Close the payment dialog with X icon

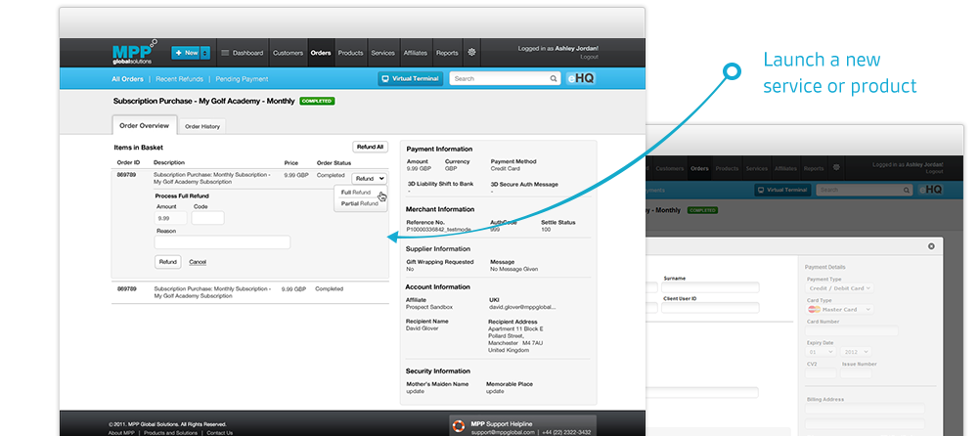pos(931,246)
